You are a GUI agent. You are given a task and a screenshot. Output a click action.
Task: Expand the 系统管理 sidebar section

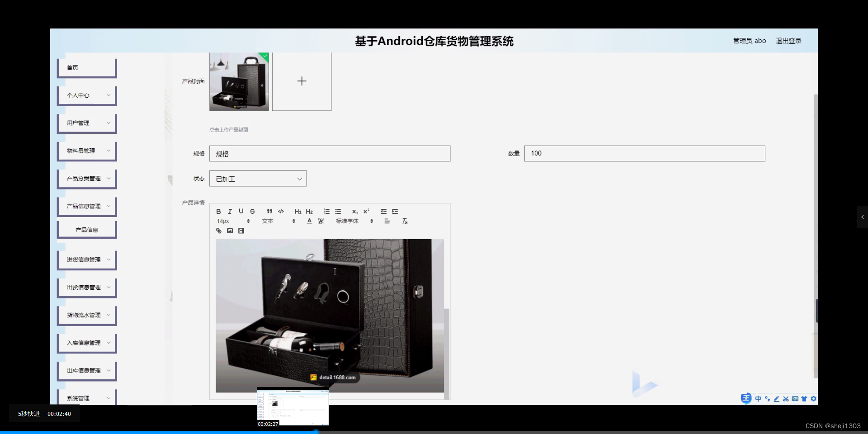coord(86,398)
